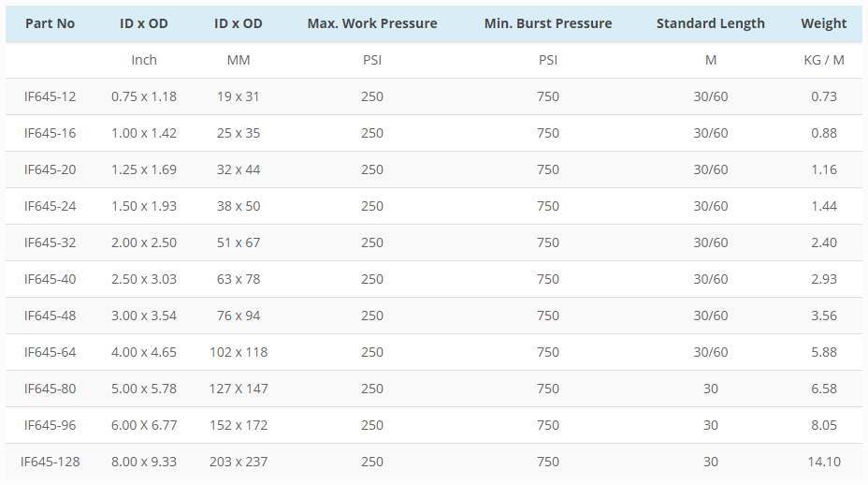Select part number IF645-48
This screenshot has height=485, width=868.
(51, 316)
